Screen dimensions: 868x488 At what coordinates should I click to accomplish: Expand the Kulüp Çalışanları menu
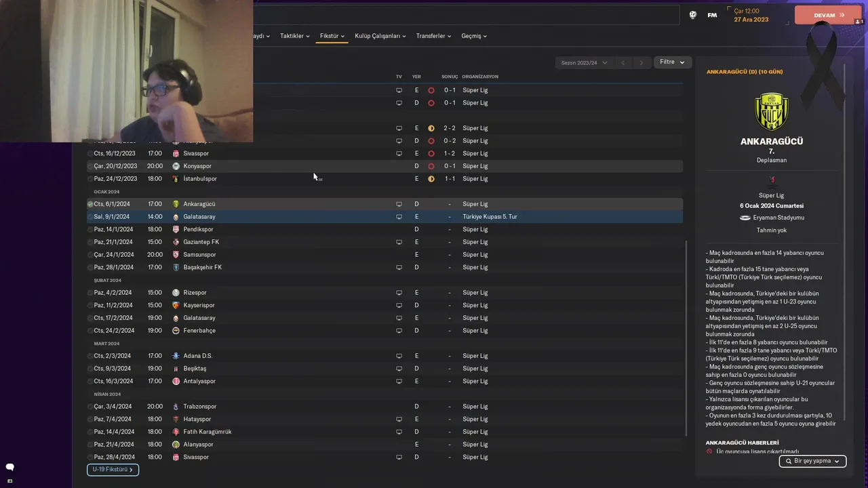point(380,36)
